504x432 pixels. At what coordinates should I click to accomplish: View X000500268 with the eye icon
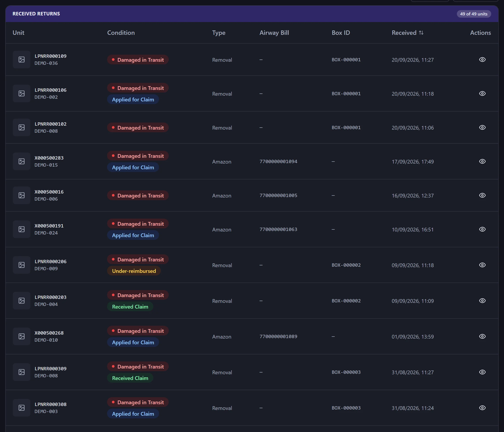point(482,336)
